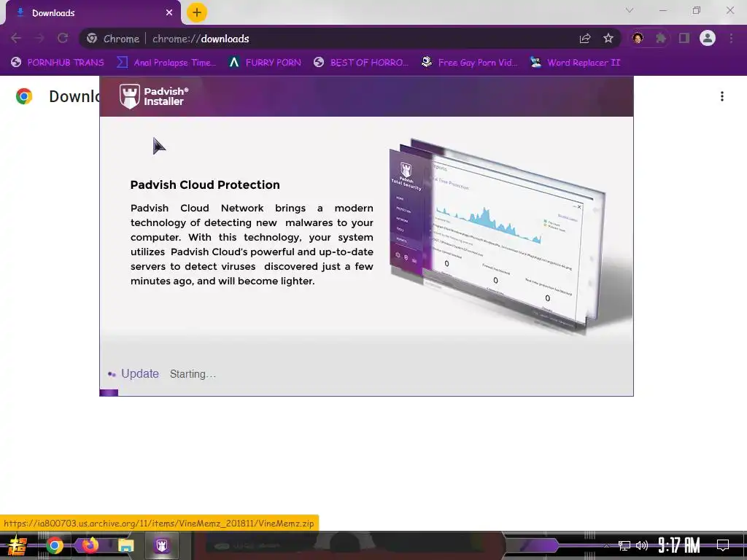Click the installer's purple progress bar
The height and width of the screenshot is (560, 747).
point(109,393)
